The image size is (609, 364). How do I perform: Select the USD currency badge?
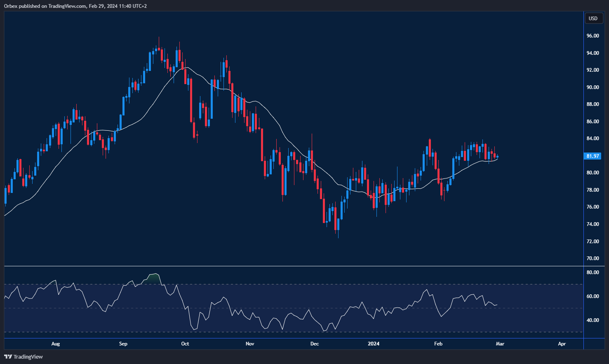pyautogui.click(x=594, y=18)
